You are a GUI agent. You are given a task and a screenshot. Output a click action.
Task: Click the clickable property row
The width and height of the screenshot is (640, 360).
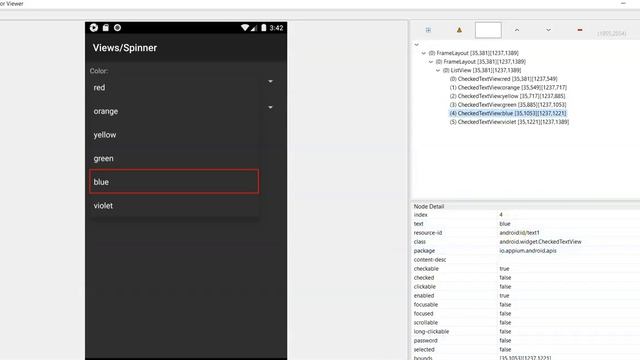coord(526,287)
